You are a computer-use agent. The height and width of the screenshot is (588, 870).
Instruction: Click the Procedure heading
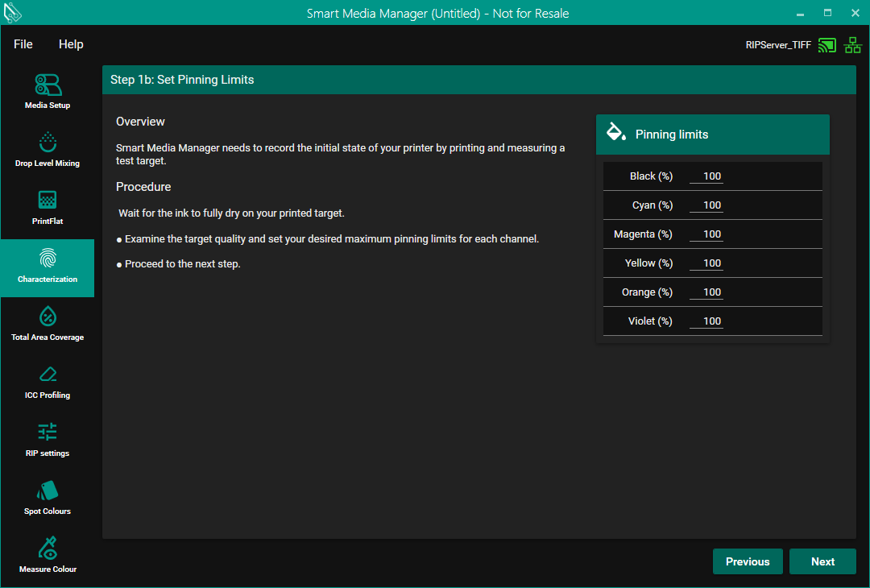tap(143, 187)
